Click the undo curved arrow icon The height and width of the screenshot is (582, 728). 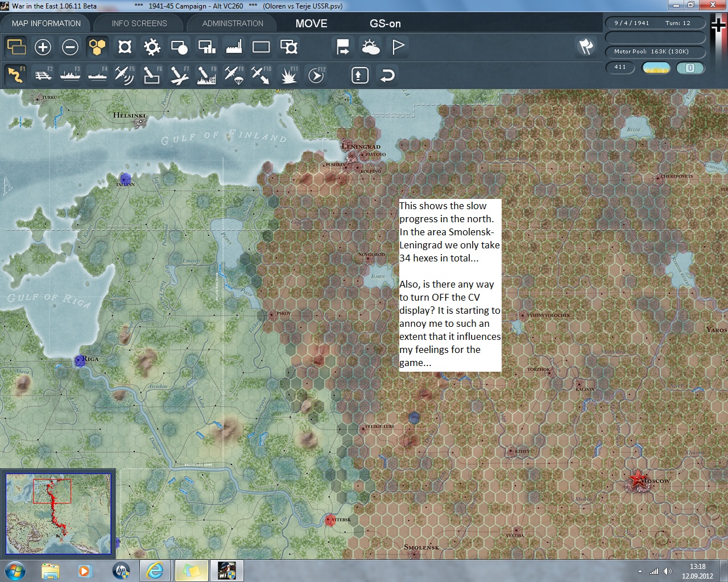coord(387,75)
